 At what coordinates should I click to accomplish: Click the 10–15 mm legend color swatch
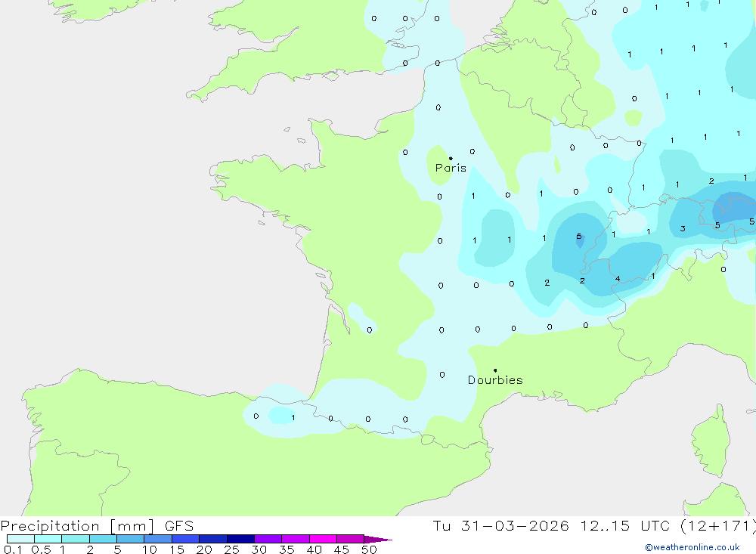click(x=158, y=539)
